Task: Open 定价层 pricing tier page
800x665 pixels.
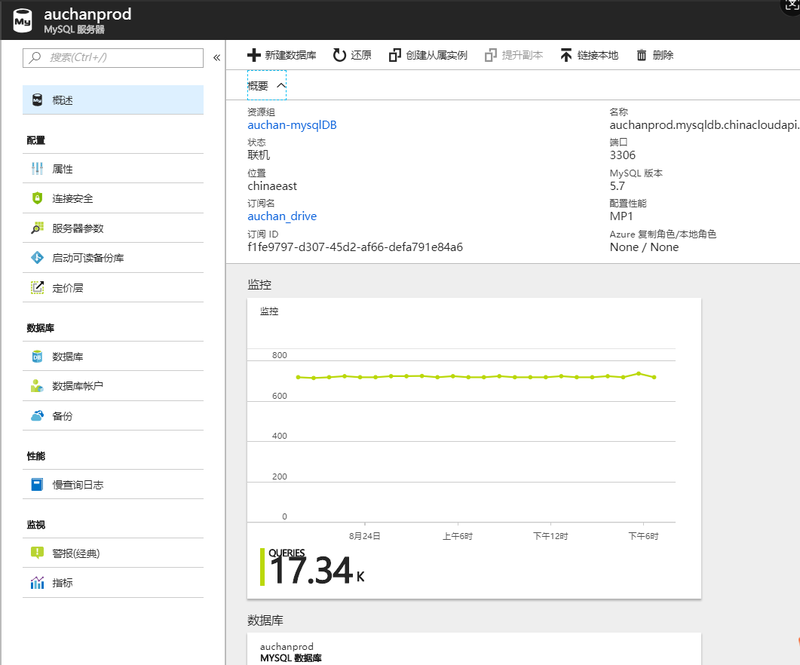Action: (113, 288)
